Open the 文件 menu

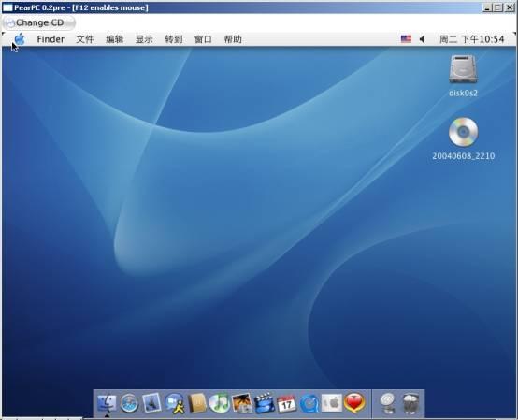tap(85, 39)
